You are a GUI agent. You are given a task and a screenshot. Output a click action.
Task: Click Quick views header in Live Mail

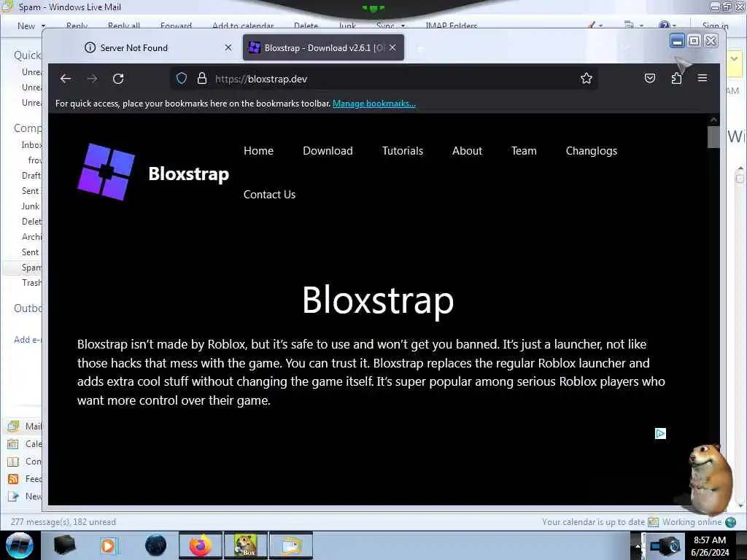pyautogui.click(x=28, y=55)
